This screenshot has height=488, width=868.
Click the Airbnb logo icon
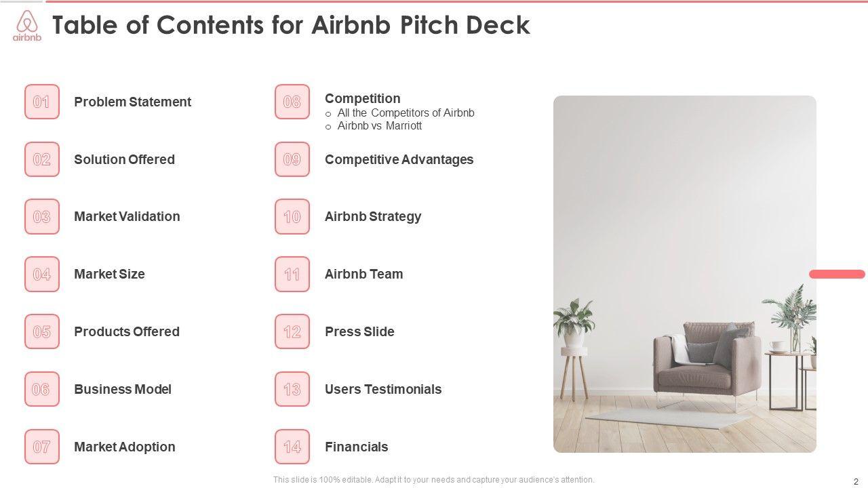27,26
